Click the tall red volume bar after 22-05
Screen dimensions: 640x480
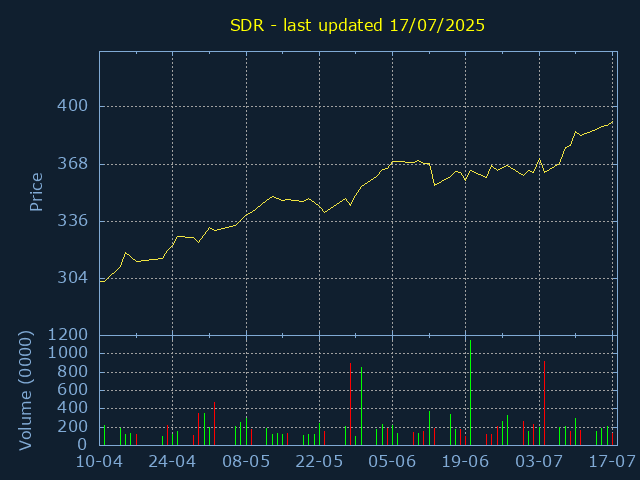point(351,404)
